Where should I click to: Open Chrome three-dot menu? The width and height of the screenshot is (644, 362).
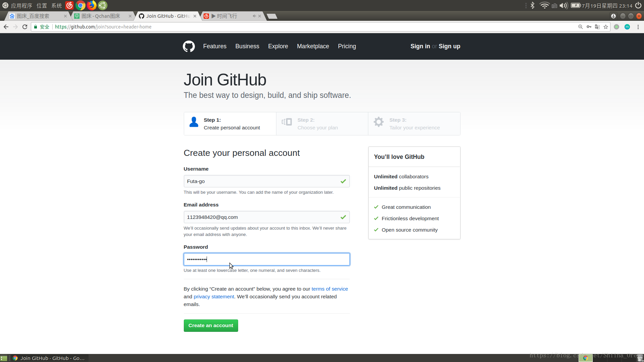(x=638, y=27)
